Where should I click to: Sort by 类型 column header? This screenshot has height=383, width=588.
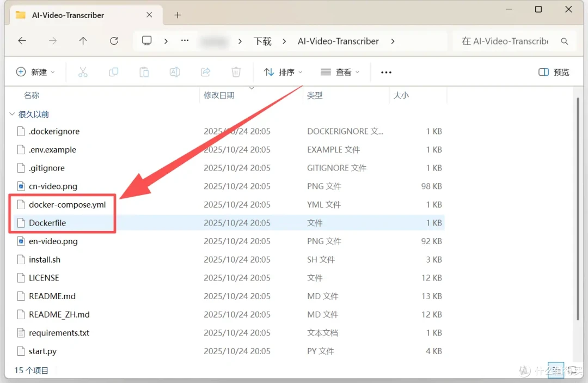click(315, 95)
